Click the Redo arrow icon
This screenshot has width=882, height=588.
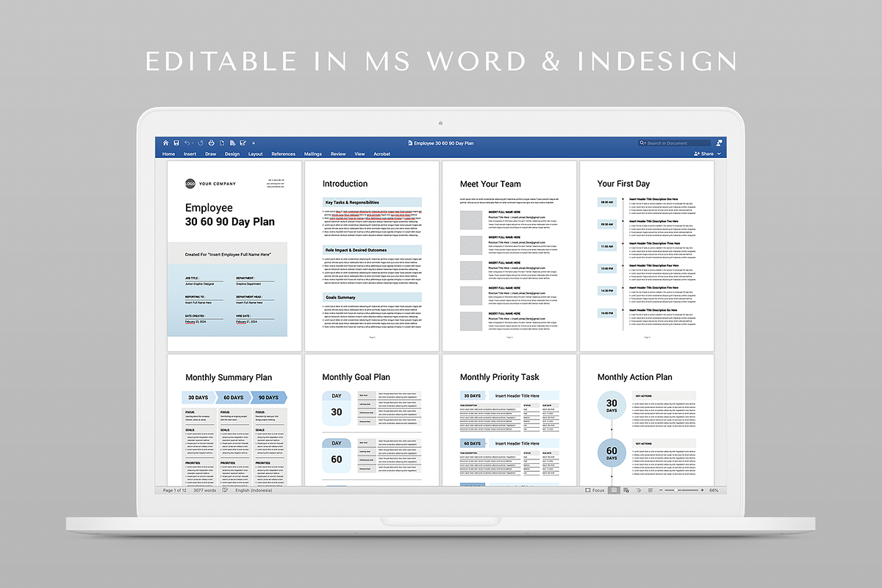click(201, 143)
